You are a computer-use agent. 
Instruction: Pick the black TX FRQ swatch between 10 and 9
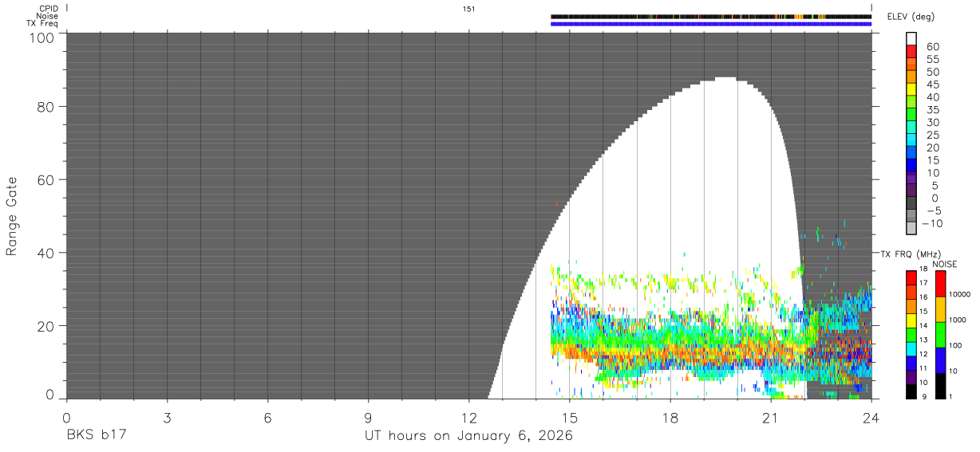point(911,392)
